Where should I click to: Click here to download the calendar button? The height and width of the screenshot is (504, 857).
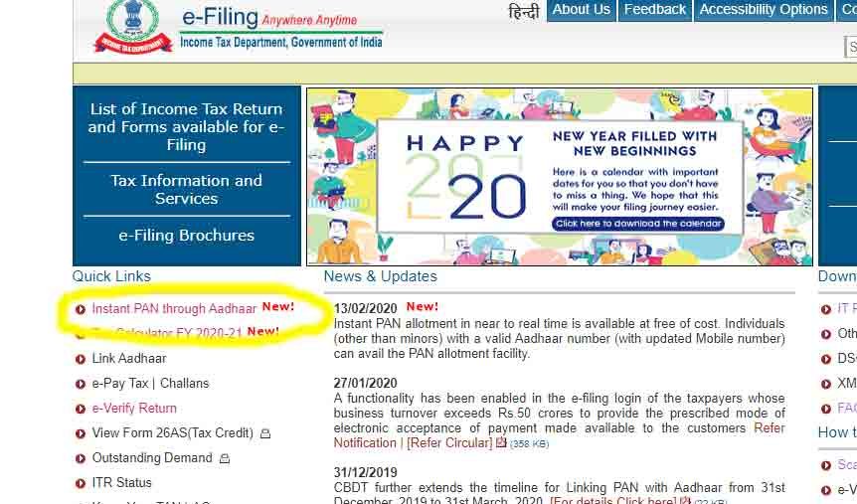point(638,224)
